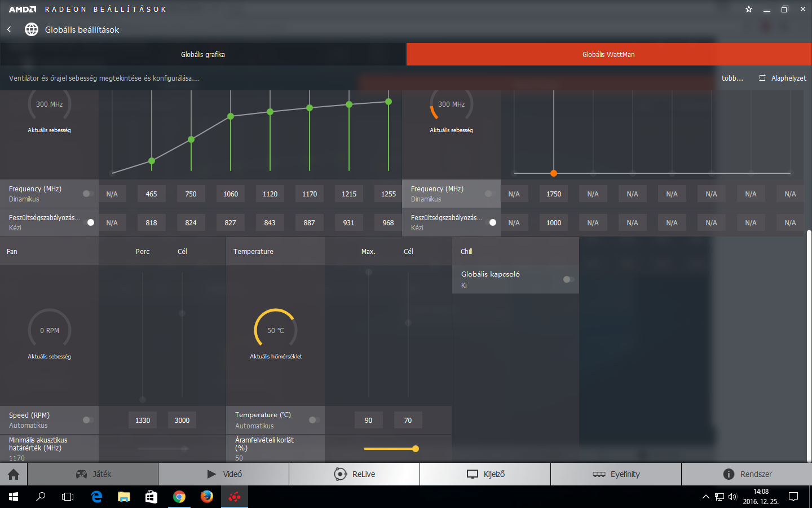812x508 pixels.
Task: Click GPU frequency field 750
Action: (191, 194)
